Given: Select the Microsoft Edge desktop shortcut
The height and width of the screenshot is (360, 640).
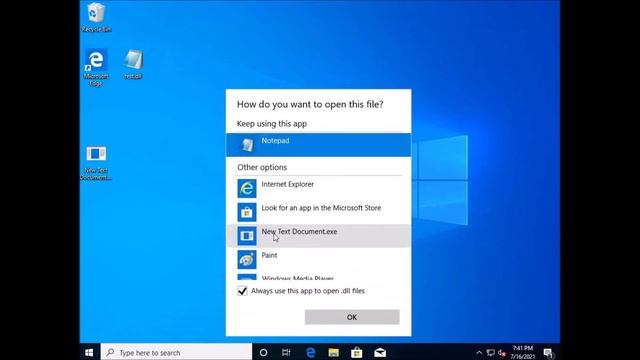Looking at the screenshot, I should pyautogui.click(x=96, y=67).
